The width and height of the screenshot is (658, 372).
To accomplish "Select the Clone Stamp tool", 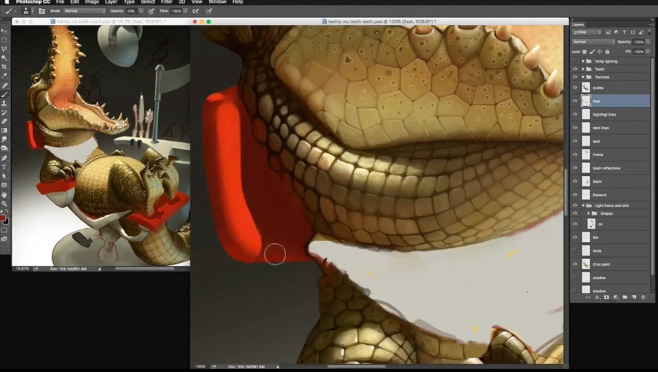I will pos(5,104).
